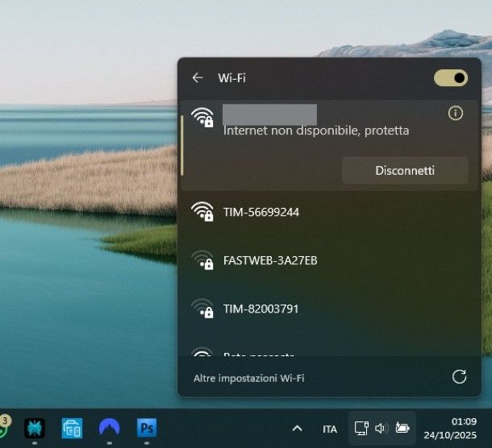492x448 pixels.
Task: Turn off the Wi-Fi toggle switch
Action: 451,77
